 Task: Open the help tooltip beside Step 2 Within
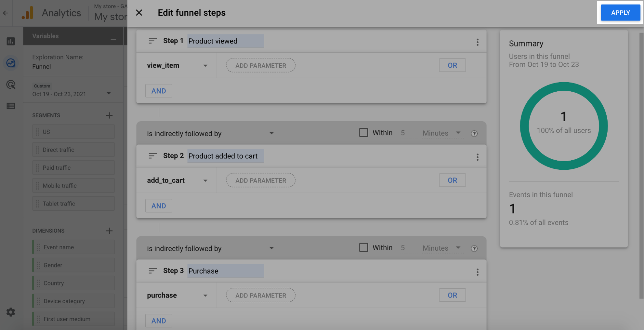point(474,133)
